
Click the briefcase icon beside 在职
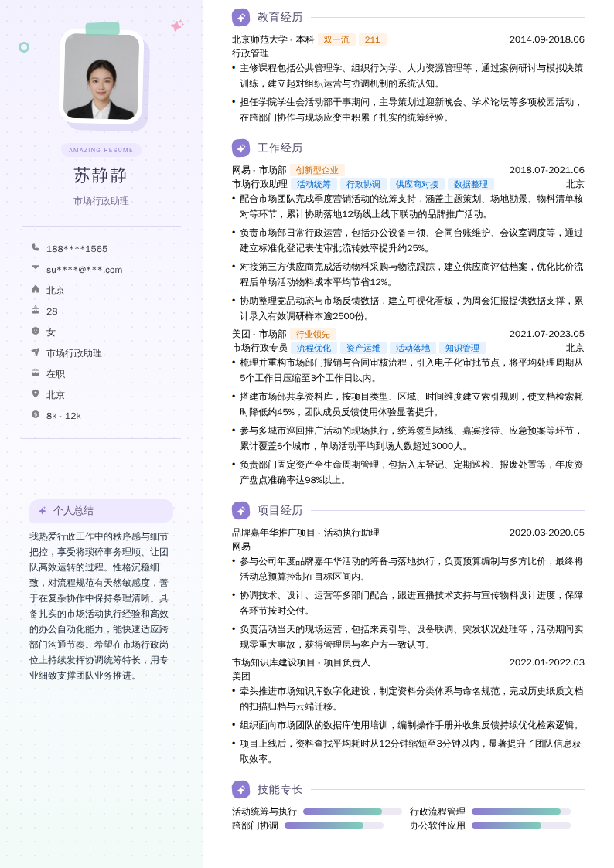[36, 373]
